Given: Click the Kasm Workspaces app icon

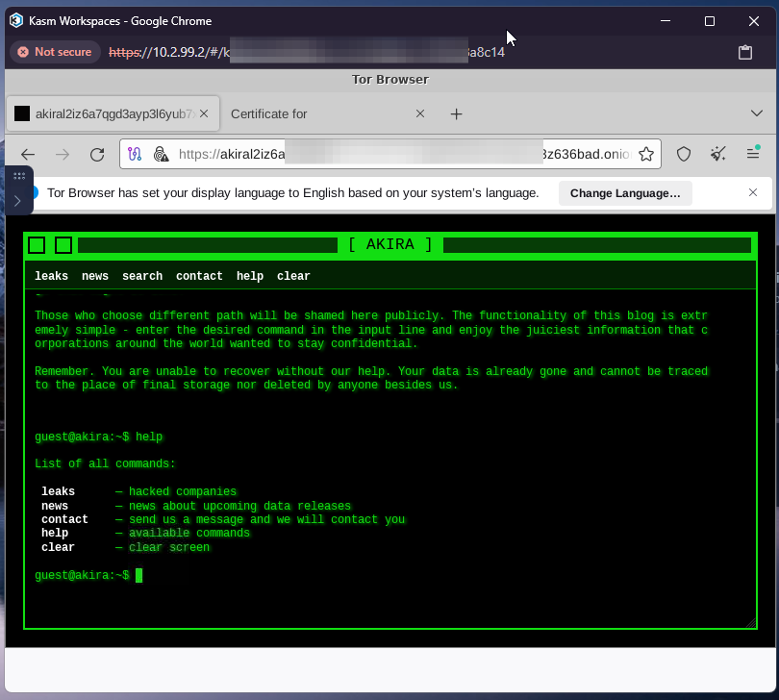Looking at the screenshot, I should click(16, 21).
